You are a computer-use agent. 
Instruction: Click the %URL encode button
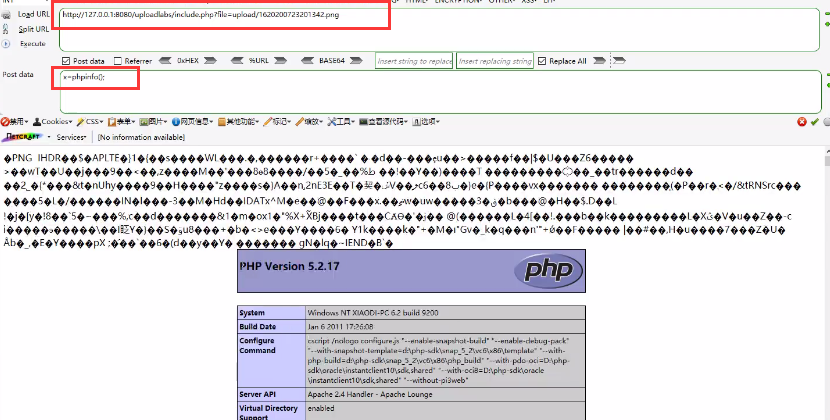point(258,61)
